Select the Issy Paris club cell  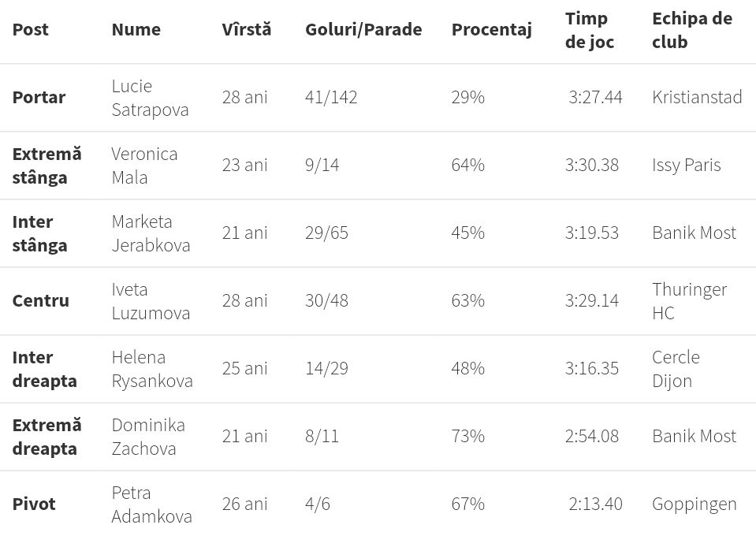click(686, 166)
